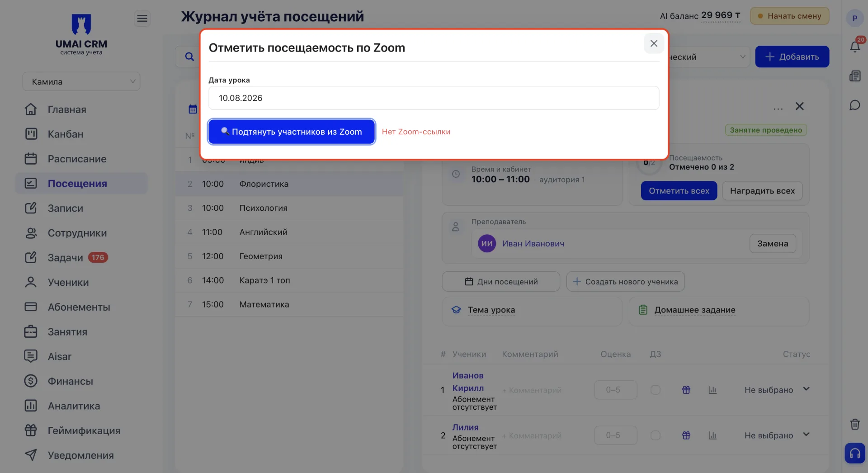This screenshot has height=473, width=868.
Task: Click the Добавить button
Action: (792, 57)
